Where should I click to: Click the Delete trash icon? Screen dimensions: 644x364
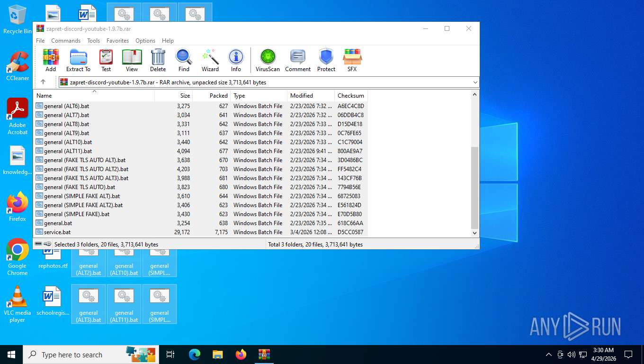158,60
